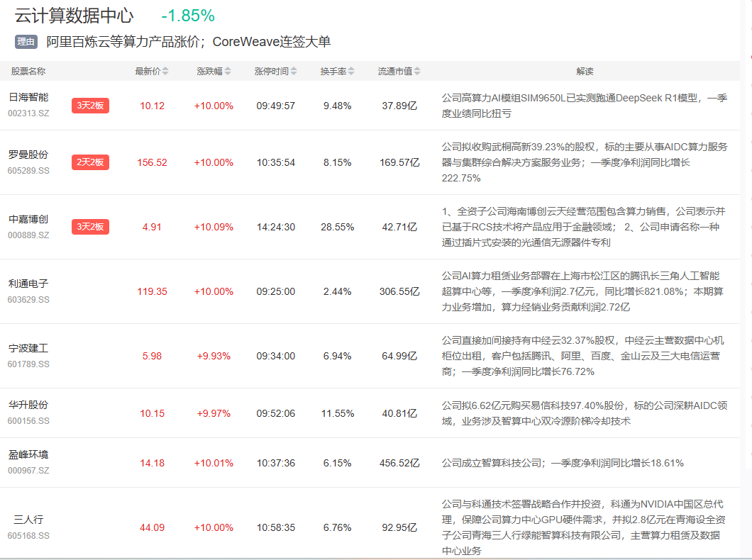Click 股票名称 column header
Image resolution: width=752 pixels, height=560 pixels.
pos(28,72)
